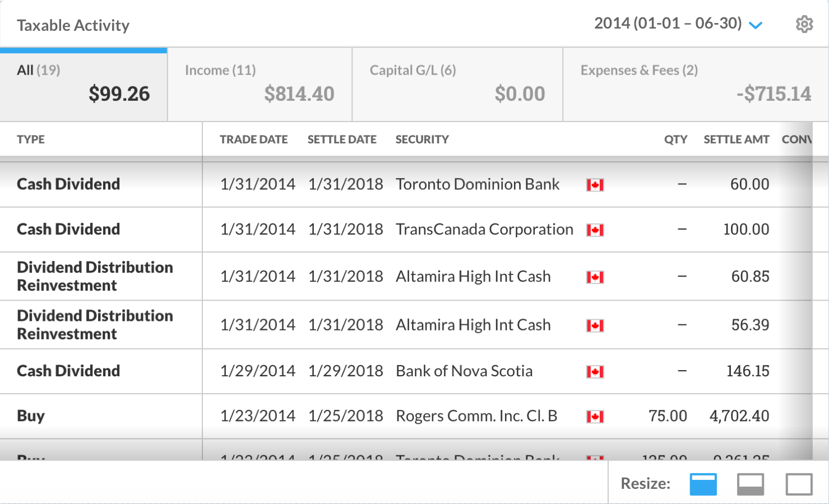This screenshot has height=504, width=829.
Task: Switch to the Income (11) tab
Action: pos(260,84)
